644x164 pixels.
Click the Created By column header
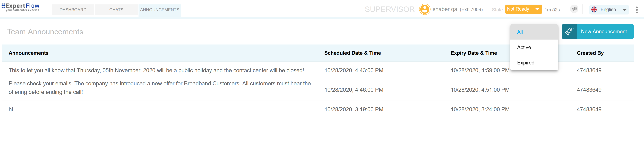point(590,53)
